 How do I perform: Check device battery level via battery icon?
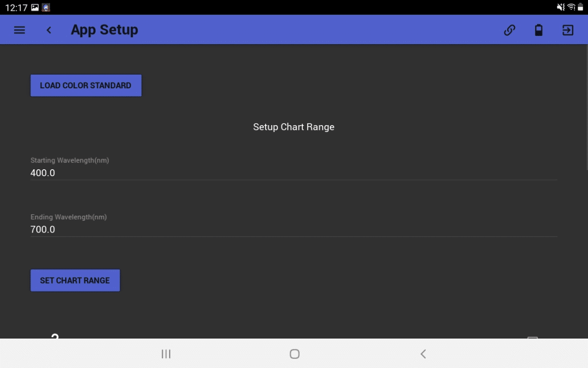coord(539,30)
